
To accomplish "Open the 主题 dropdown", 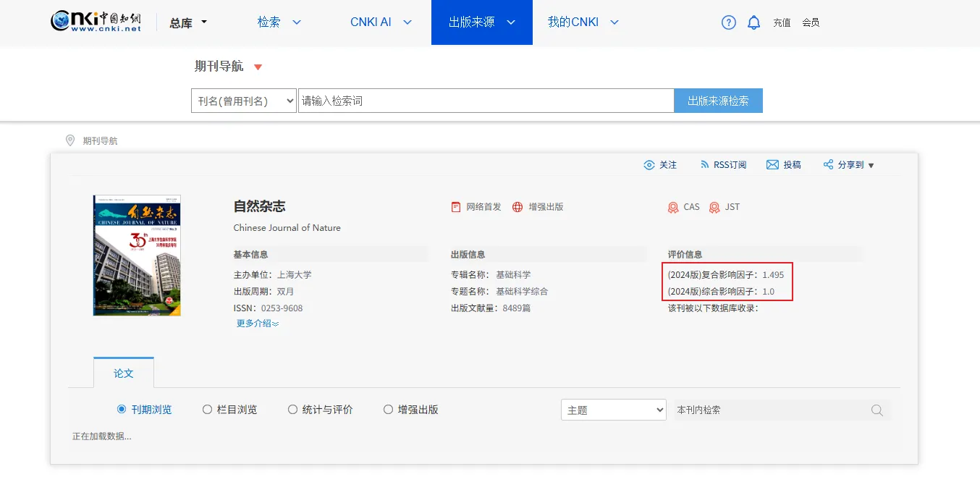I will [x=613, y=410].
